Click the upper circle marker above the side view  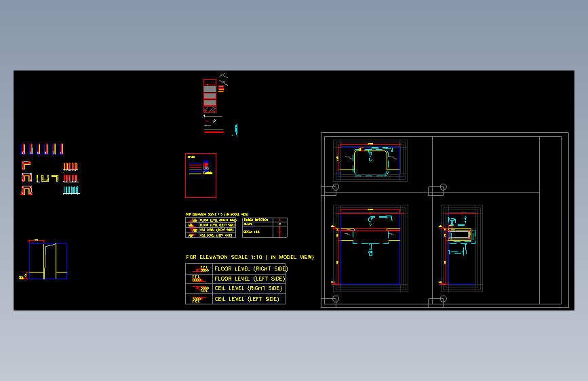tap(444, 186)
